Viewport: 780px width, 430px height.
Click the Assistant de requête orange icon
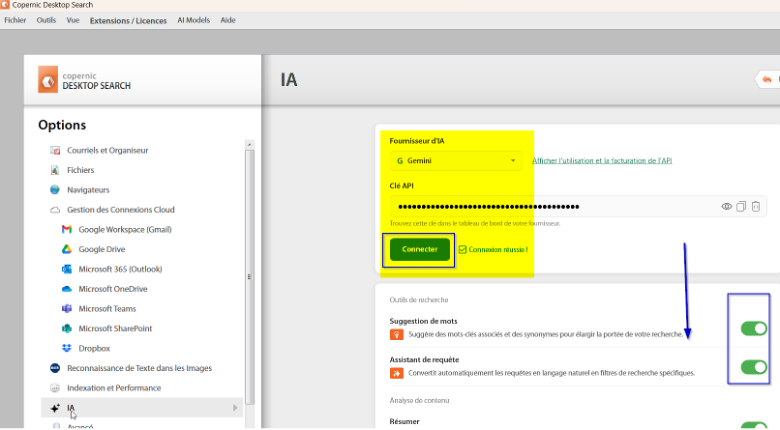(396, 373)
